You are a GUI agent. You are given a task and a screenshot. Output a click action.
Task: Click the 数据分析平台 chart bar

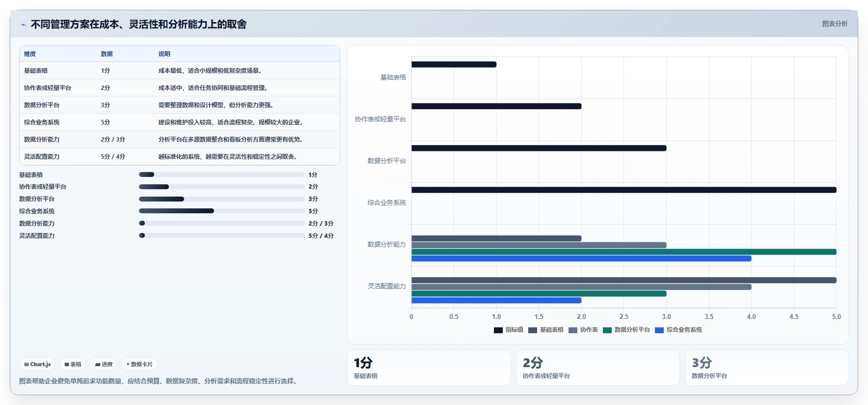pos(539,148)
